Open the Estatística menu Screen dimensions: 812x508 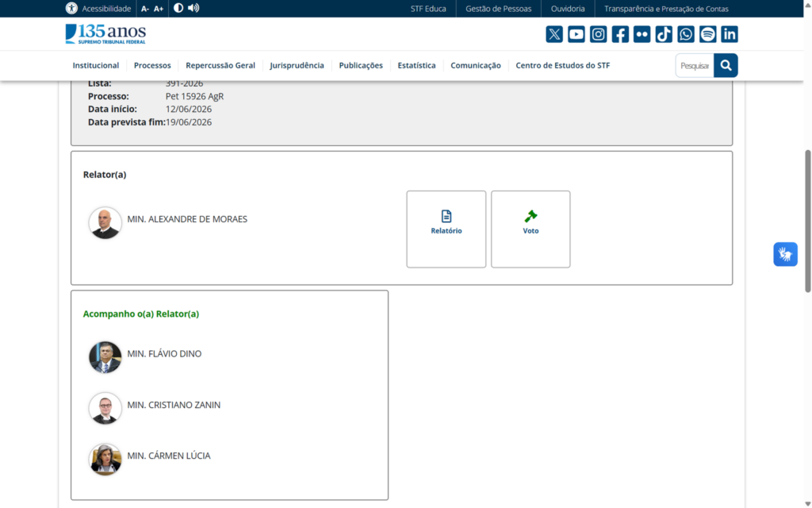point(416,65)
